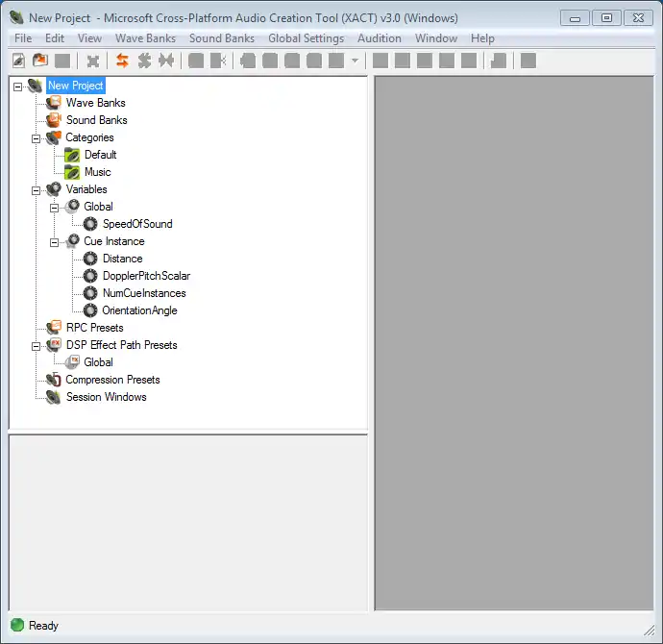Select the green Music category icon

72,172
